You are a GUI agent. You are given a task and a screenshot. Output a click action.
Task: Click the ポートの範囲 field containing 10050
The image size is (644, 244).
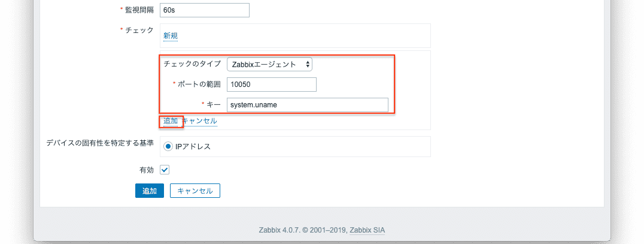[x=272, y=85]
